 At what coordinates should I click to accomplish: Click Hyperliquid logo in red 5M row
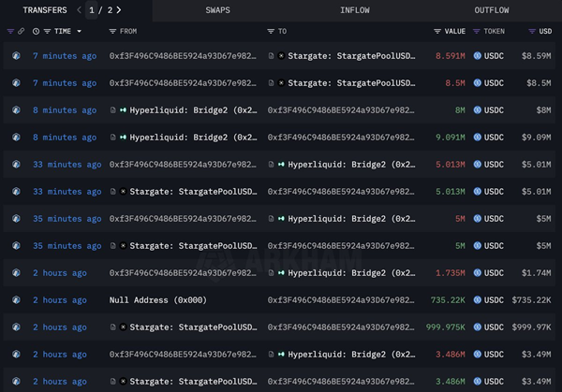click(x=281, y=219)
